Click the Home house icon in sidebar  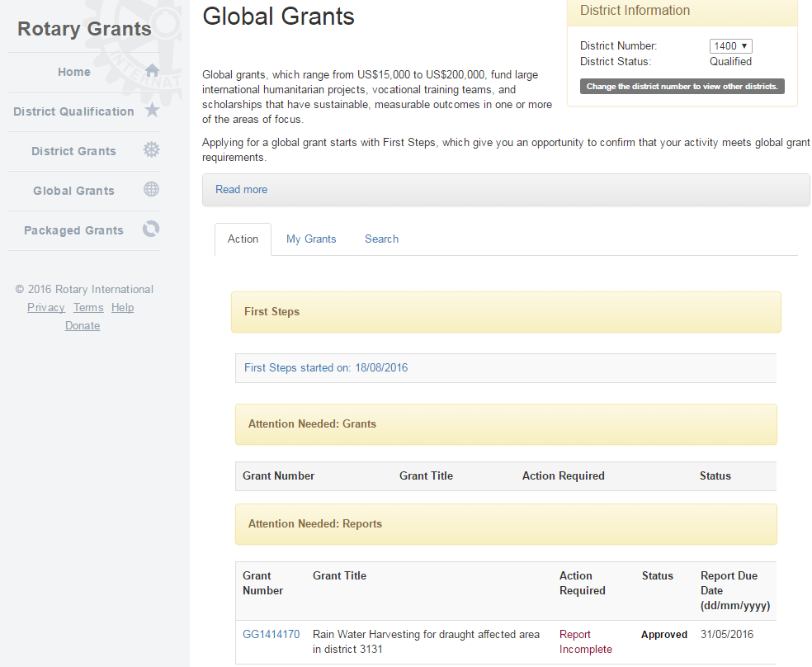pyautogui.click(x=152, y=70)
